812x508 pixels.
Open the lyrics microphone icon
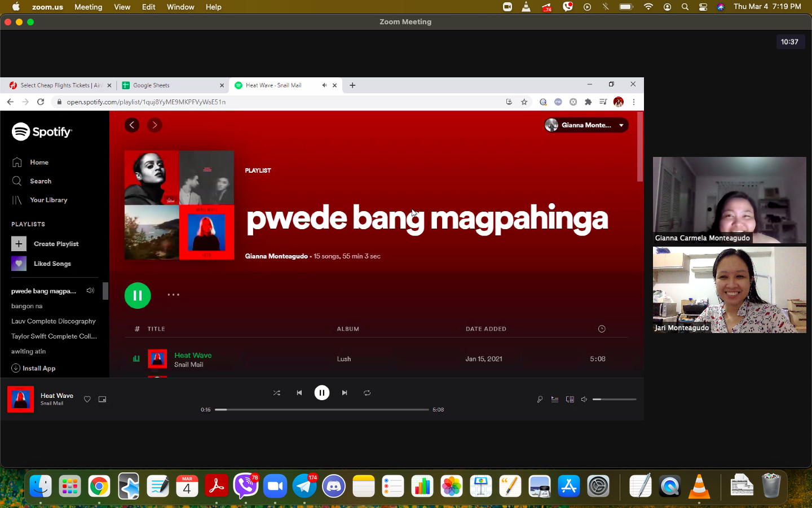[540, 400]
